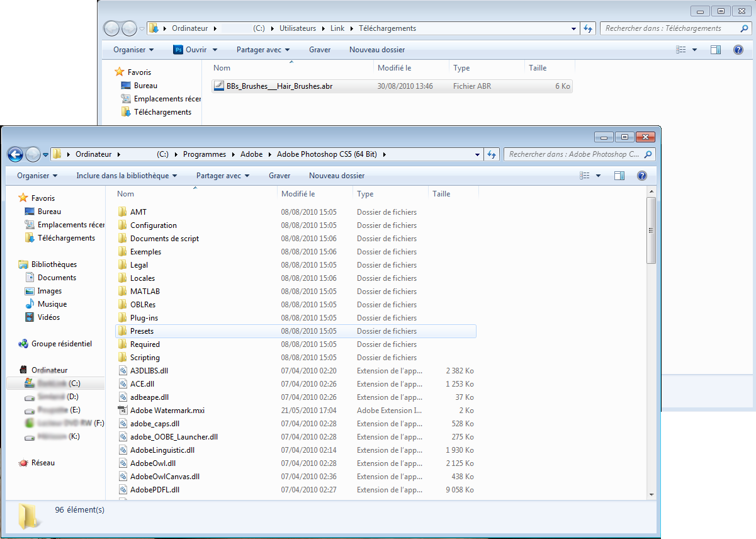
Task: Open address bar history dropdown in Photoshop window
Action: coord(477,154)
